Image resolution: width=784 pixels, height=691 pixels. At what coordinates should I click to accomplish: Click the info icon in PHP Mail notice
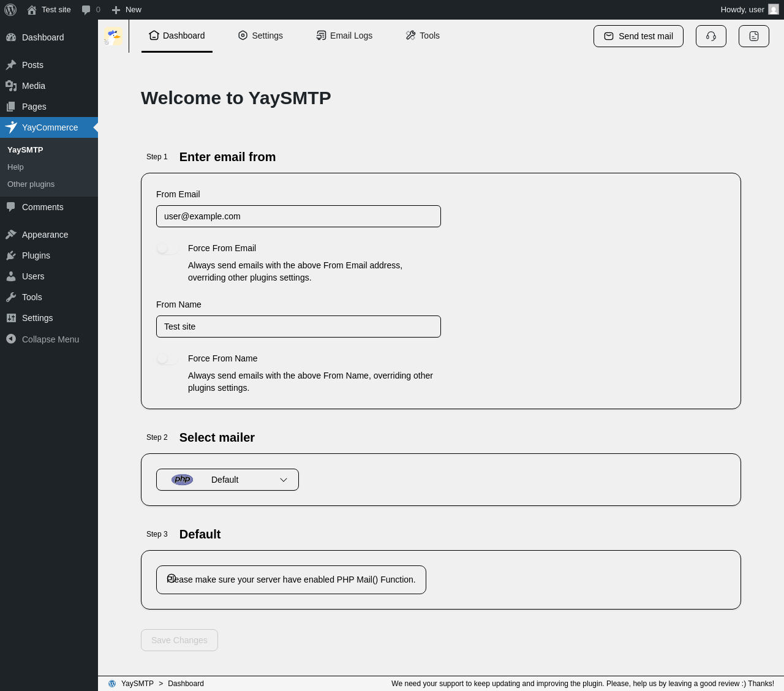pyautogui.click(x=171, y=578)
